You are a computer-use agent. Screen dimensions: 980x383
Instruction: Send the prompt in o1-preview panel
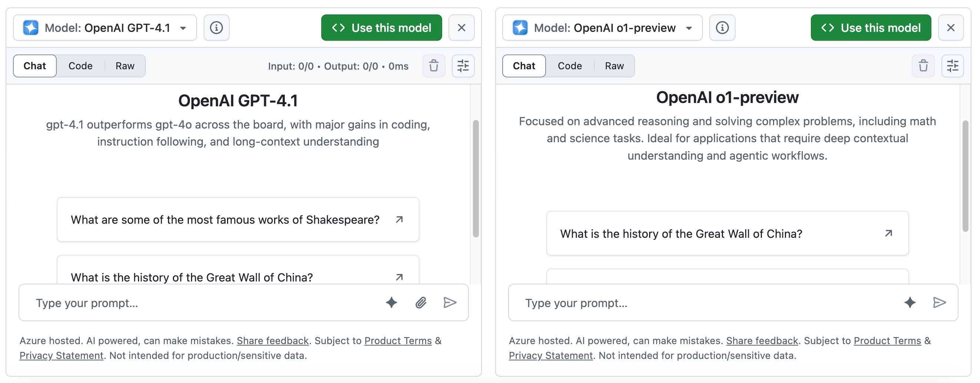[940, 303]
